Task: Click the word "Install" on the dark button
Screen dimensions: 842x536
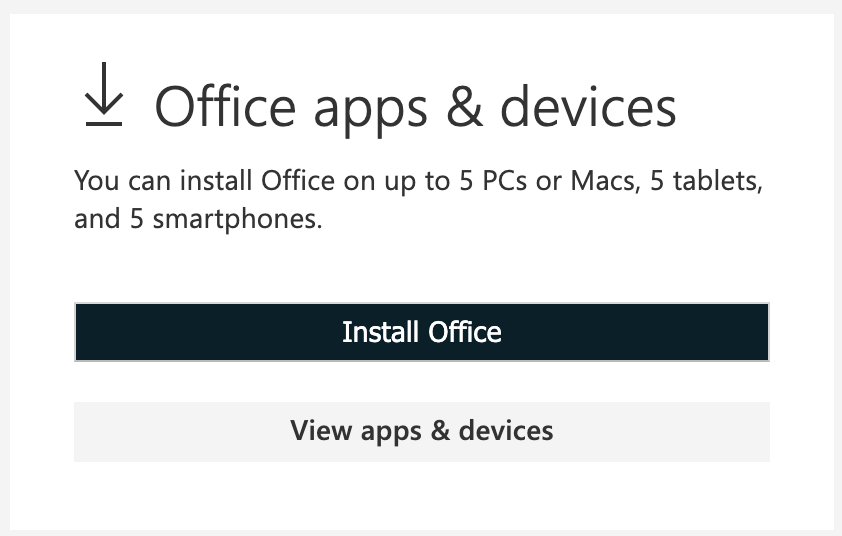Action: pyautogui.click(x=380, y=332)
